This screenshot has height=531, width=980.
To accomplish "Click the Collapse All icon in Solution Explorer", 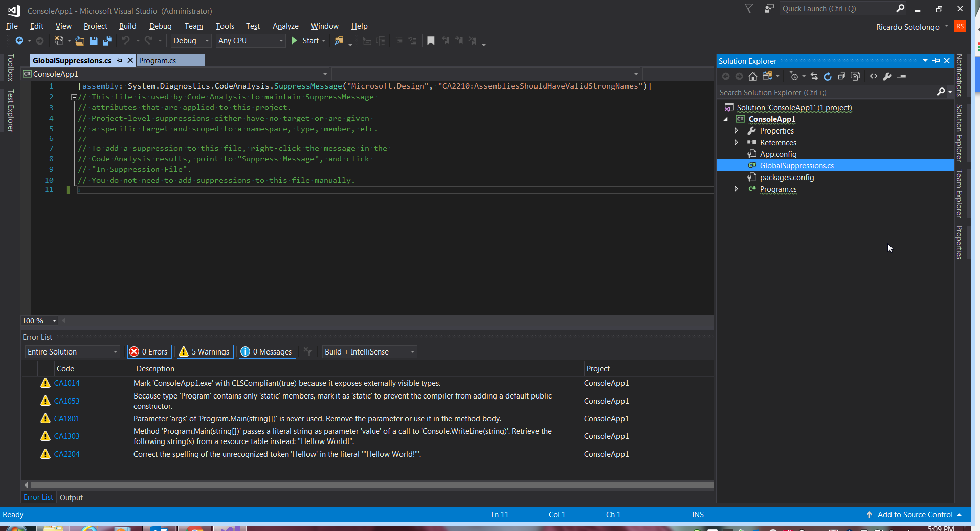I will pos(841,76).
